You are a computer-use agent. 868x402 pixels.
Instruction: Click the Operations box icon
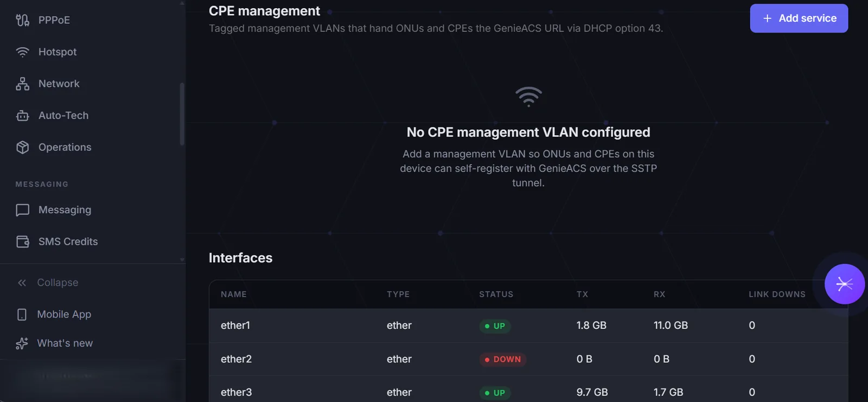point(22,147)
